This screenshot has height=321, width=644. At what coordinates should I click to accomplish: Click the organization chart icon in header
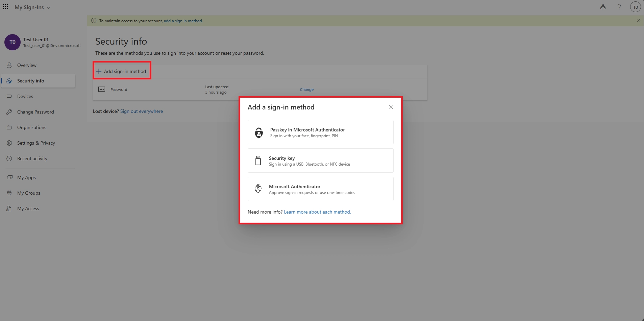pos(603,7)
